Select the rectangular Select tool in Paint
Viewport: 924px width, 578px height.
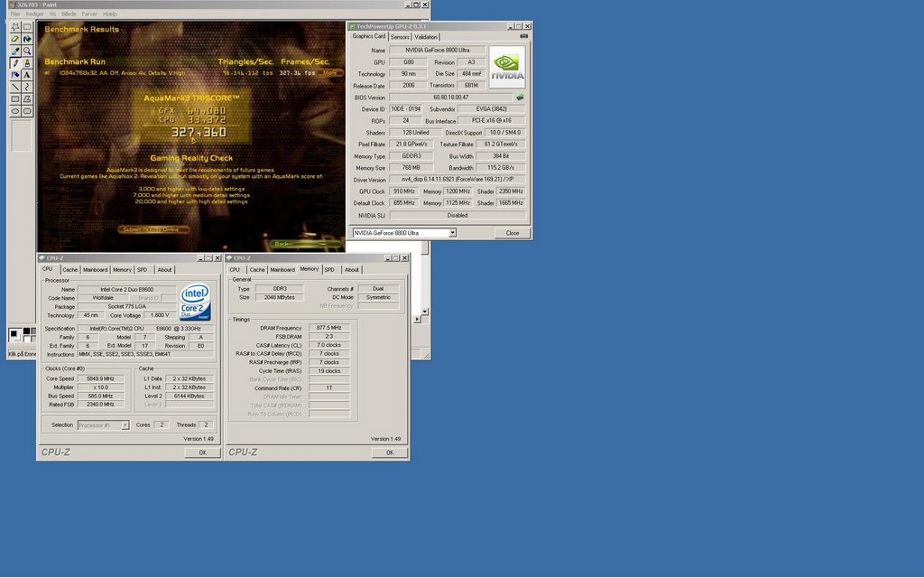tap(27, 27)
